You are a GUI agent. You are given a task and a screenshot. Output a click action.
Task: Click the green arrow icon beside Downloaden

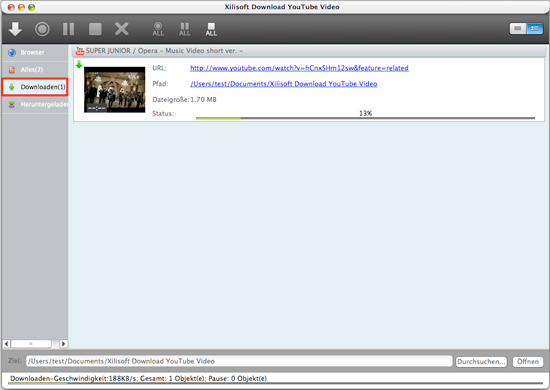[x=12, y=87]
